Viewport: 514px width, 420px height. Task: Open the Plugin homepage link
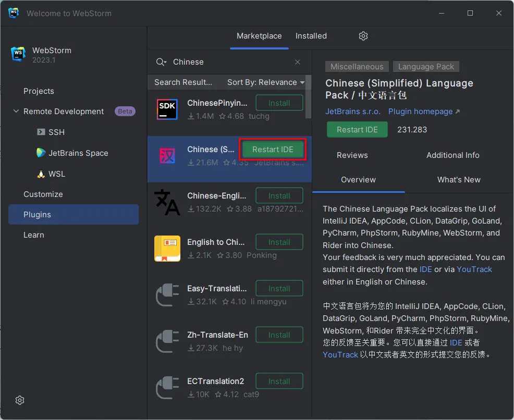424,112
